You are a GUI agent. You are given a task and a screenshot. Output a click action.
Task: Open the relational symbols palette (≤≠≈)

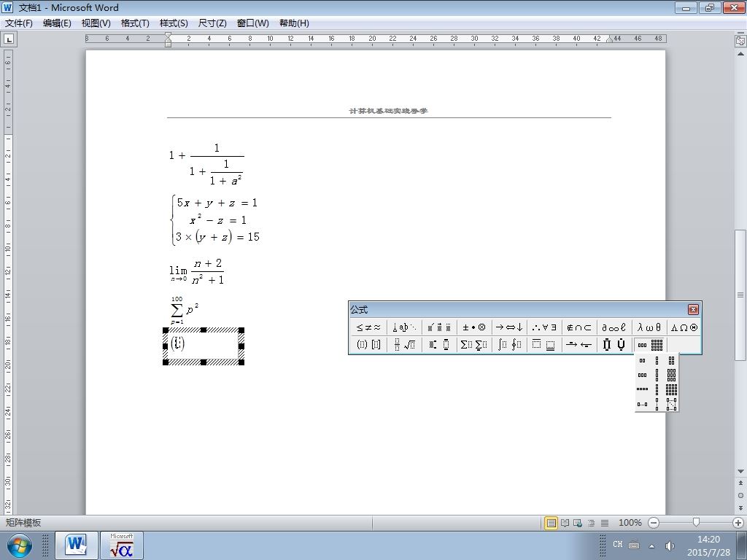[x=368, y=327]
